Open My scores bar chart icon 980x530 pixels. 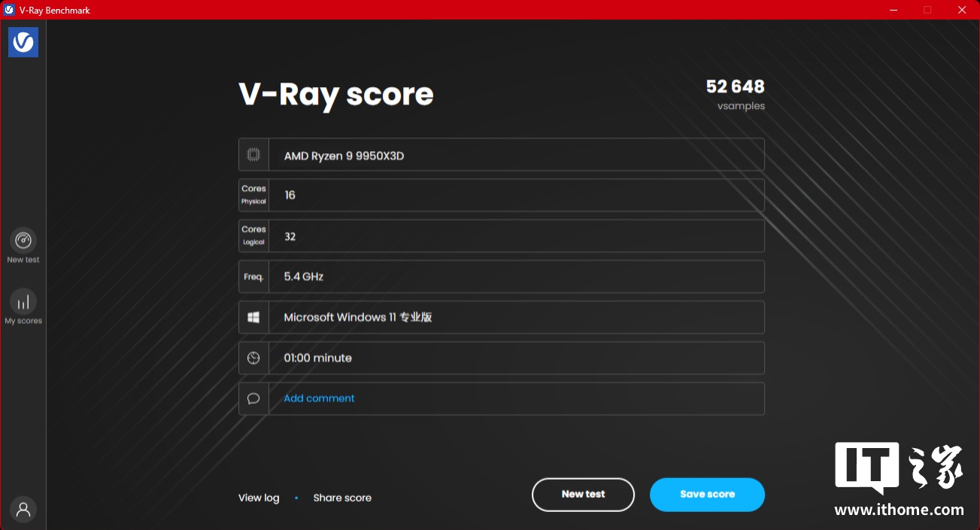(x=23, y=302)
